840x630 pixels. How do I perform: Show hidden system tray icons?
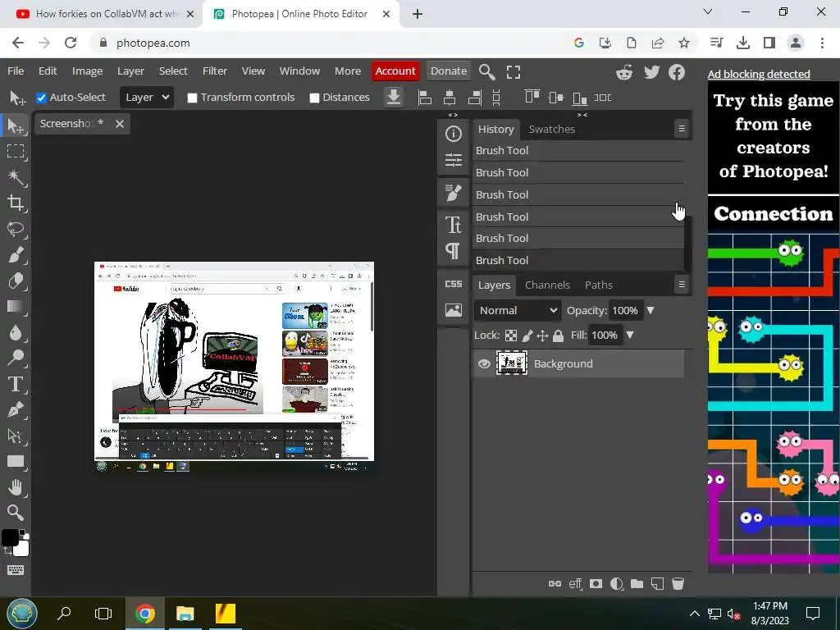(694, 614)
